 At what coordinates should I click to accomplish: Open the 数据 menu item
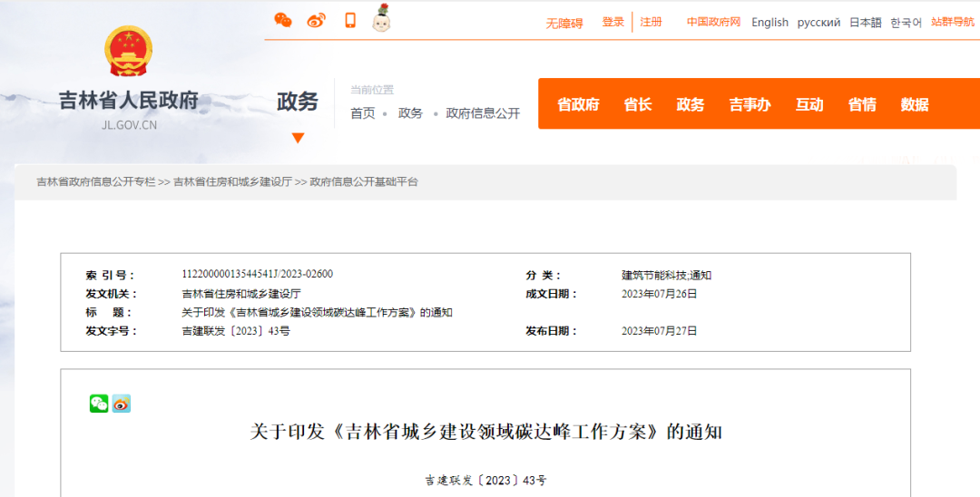click(915, 104)
